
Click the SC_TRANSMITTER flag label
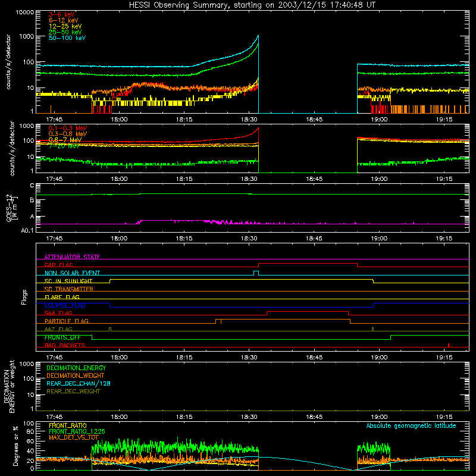(69, 289)
